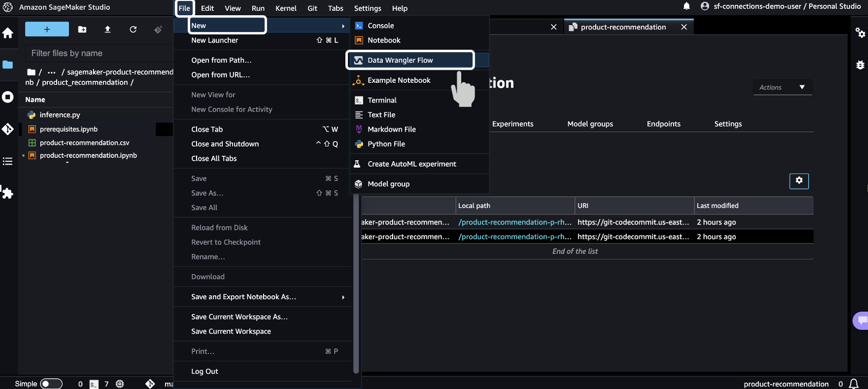Click the user profile avatar icon
The height and width of the screenshot is (389, 868).
coord(705,7)
